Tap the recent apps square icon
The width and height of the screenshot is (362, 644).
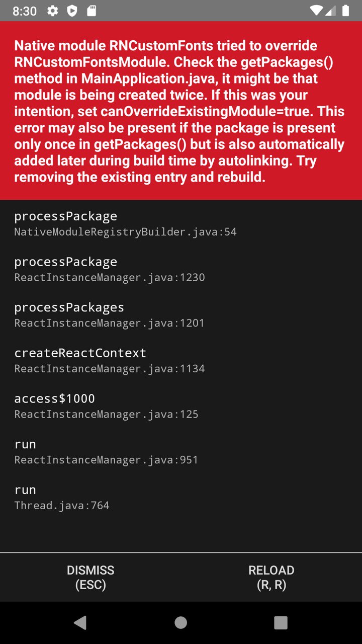pyautogui.click(x=281, y=622)
